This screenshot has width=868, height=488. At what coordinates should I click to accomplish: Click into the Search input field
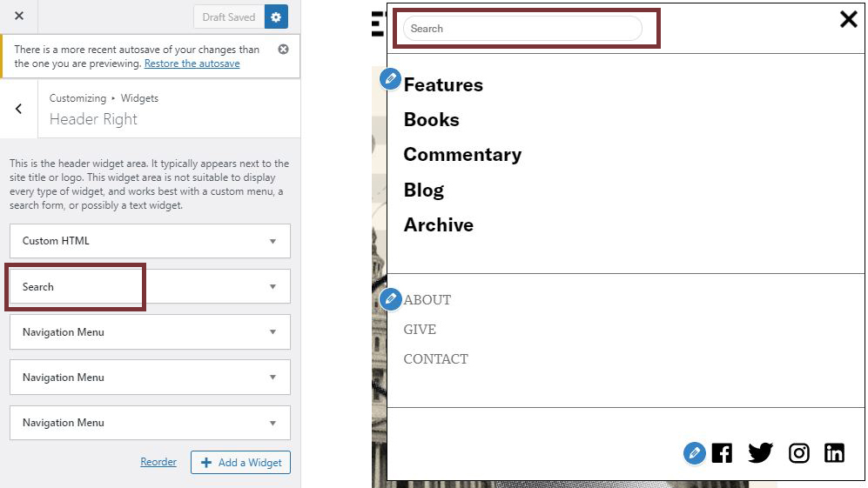(522, 29)
